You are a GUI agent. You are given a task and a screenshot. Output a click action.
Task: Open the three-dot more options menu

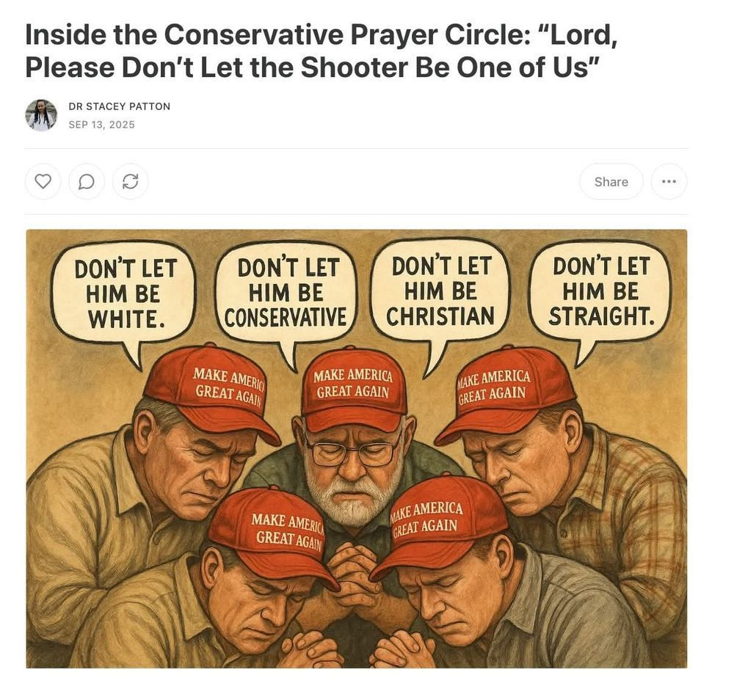coord(669,181)
